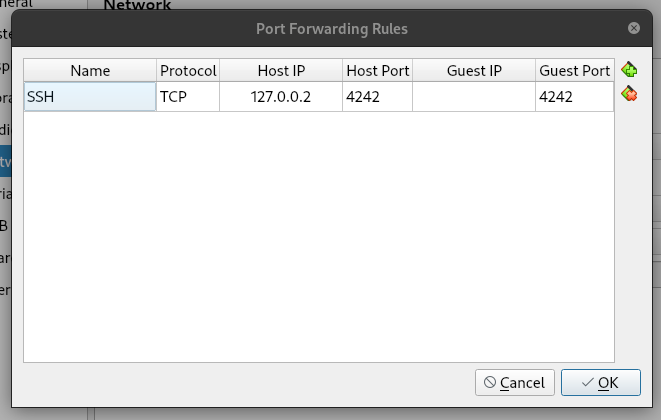Image resolution: width=661 pixels, height=420 pixels.
Task: Click the empty area of rules table
Action: pyautogui.click(x=319, y=236)
